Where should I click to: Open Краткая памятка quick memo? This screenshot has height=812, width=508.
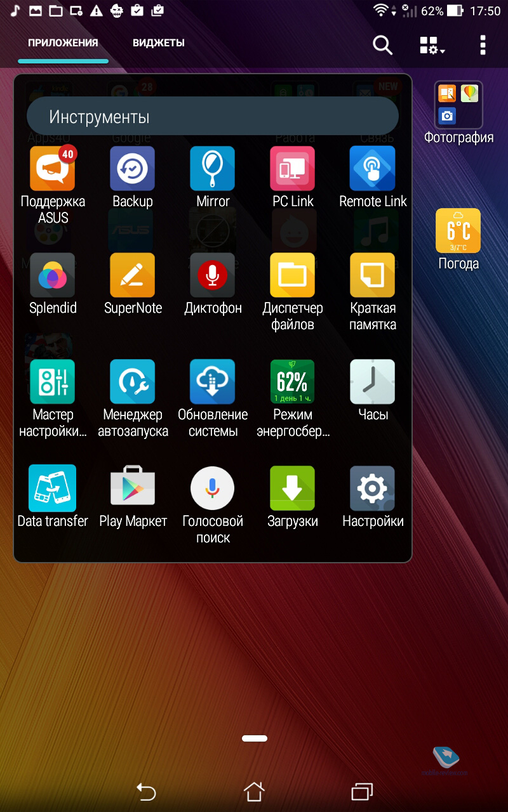[x=373, y=275]
